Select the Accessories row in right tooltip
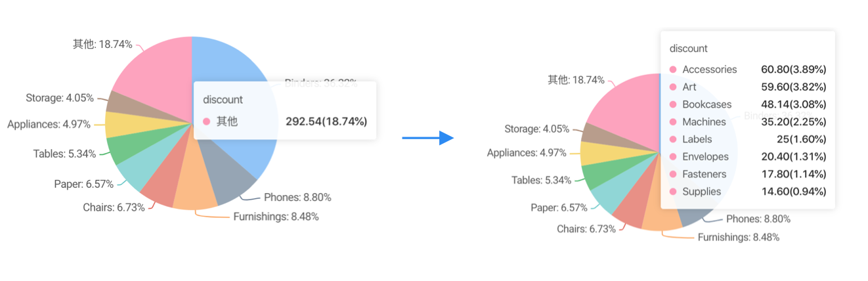The height and width of the screenshot is (281, 868). coord(747,69)
